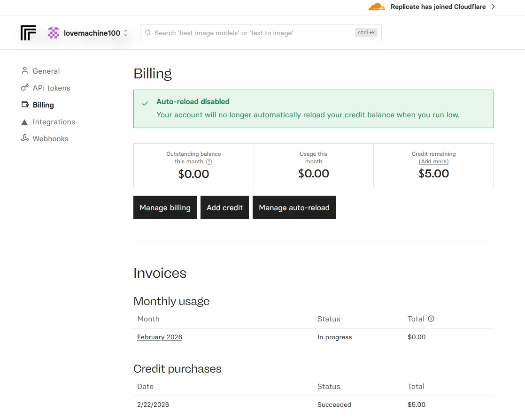Open Manage billing
This screenshot has height=420, width=525.
tap(165, 207)
